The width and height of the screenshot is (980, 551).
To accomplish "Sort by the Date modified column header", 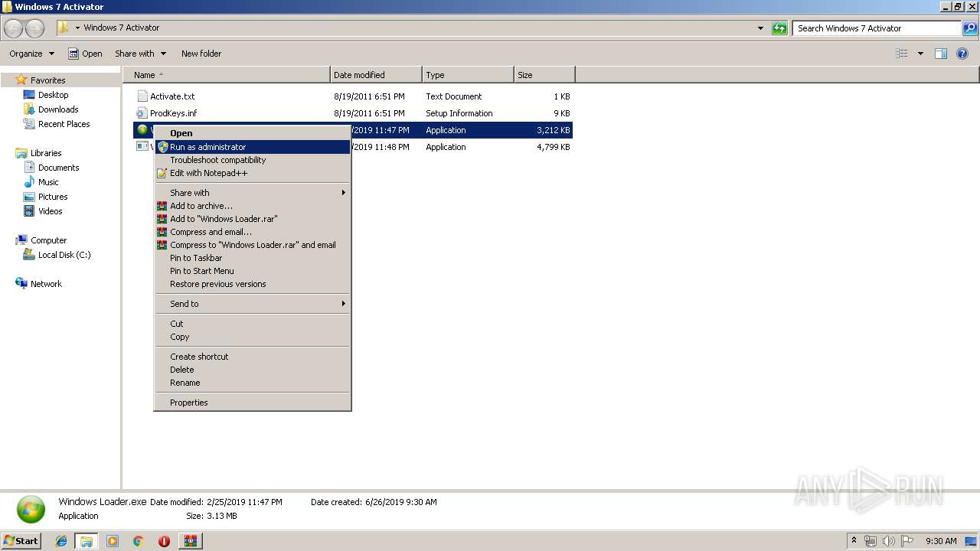I will click(x=376, y=75).
